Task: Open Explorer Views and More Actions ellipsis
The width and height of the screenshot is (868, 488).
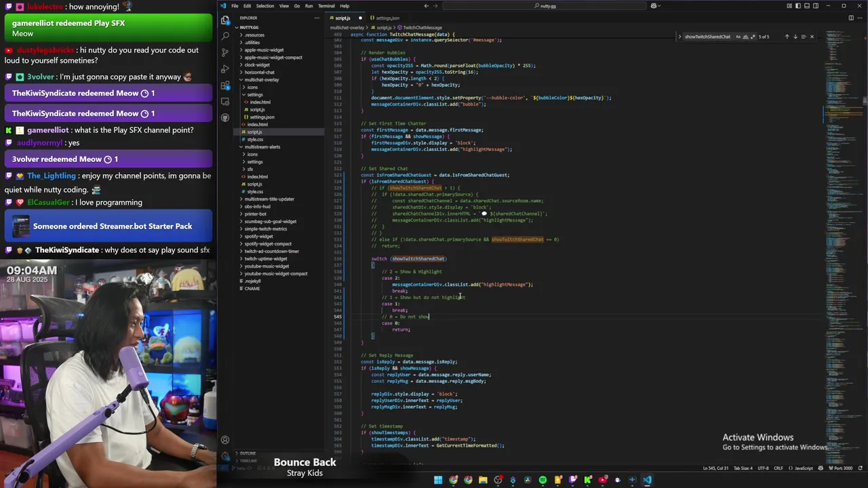Action: (317, 18)
